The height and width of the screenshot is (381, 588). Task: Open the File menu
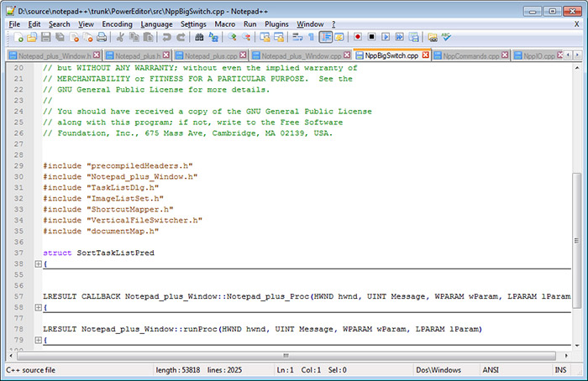[14, 24]
